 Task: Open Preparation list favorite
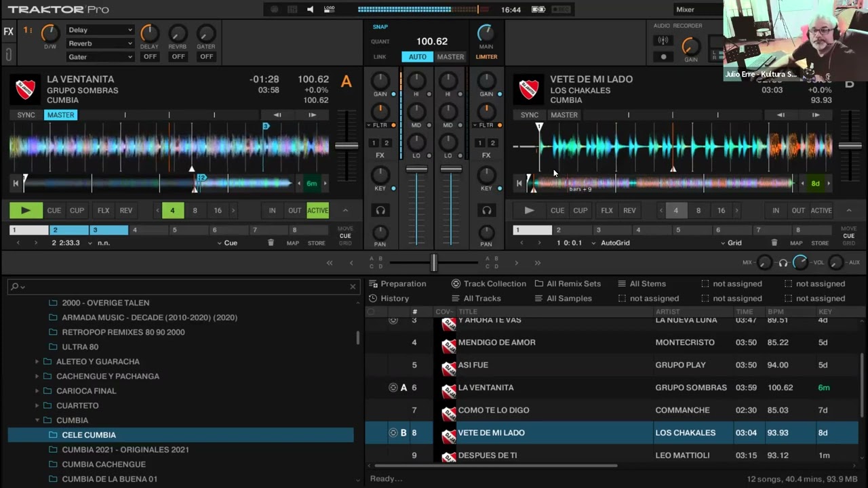[x=397, y=284]
